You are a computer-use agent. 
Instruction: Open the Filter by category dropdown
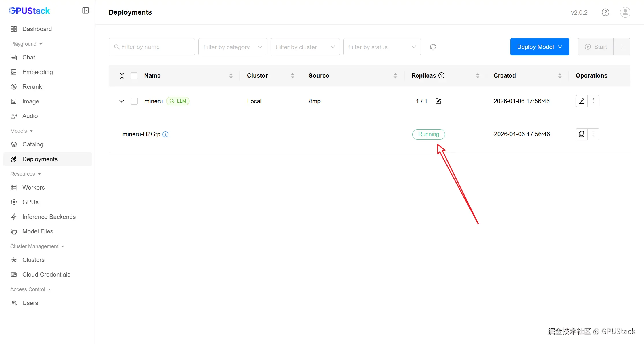click(x=233, y=47)
